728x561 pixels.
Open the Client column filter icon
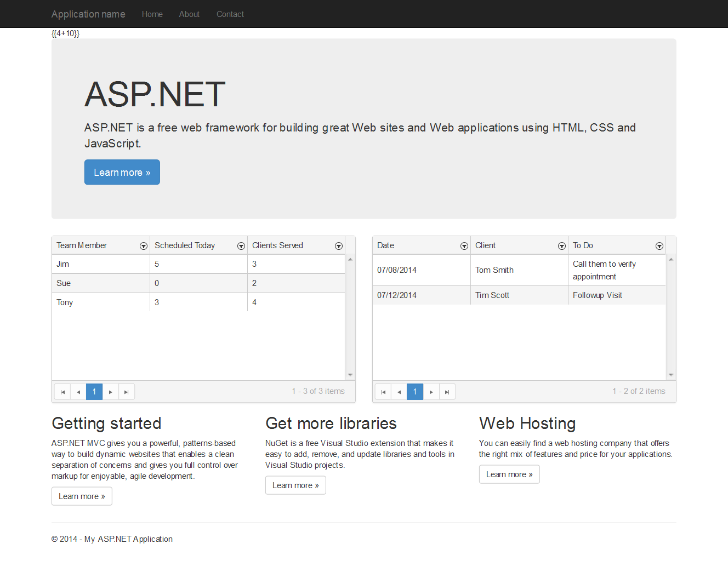pos(562,246)
